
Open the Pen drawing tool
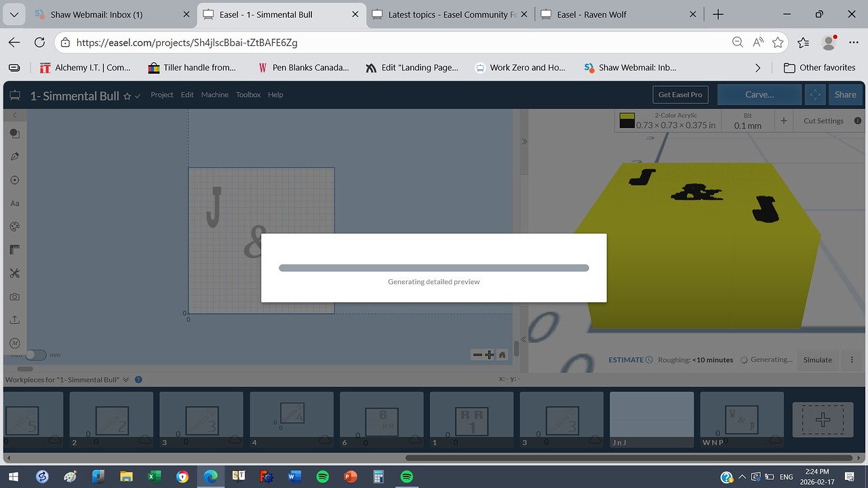pyautogui.click(x=14, y=156)
